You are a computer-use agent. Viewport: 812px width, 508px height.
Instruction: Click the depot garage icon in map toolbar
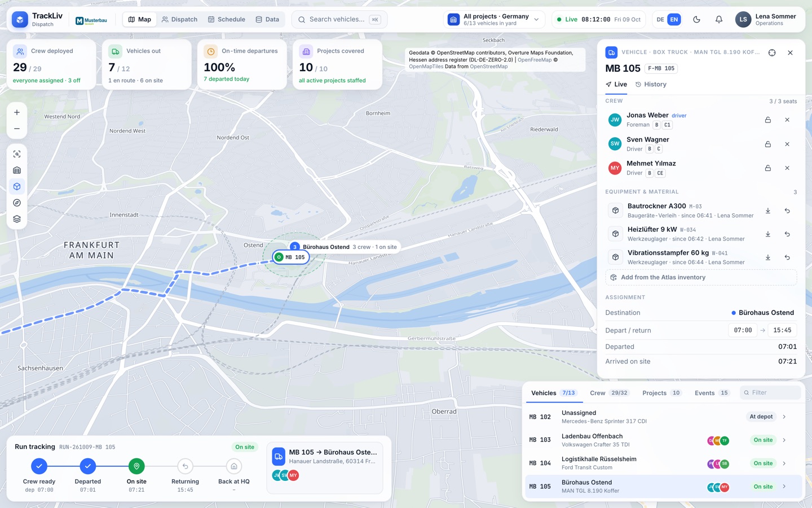[17, 170]
